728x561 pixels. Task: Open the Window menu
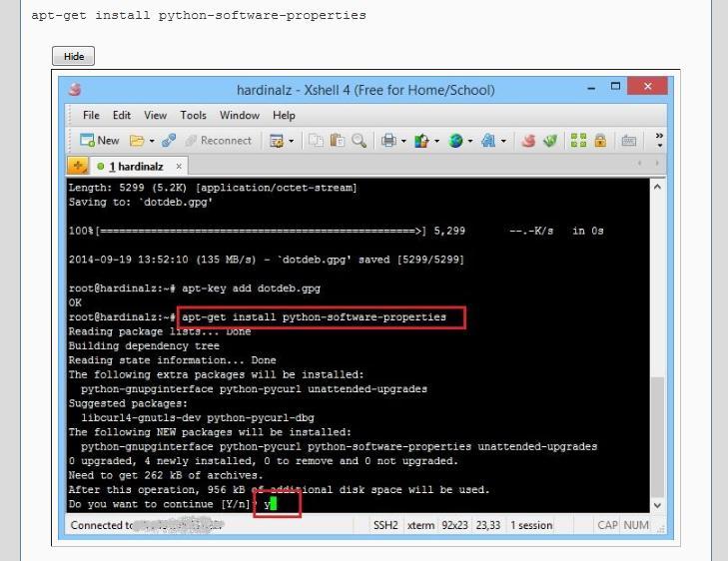click(240, 115)
